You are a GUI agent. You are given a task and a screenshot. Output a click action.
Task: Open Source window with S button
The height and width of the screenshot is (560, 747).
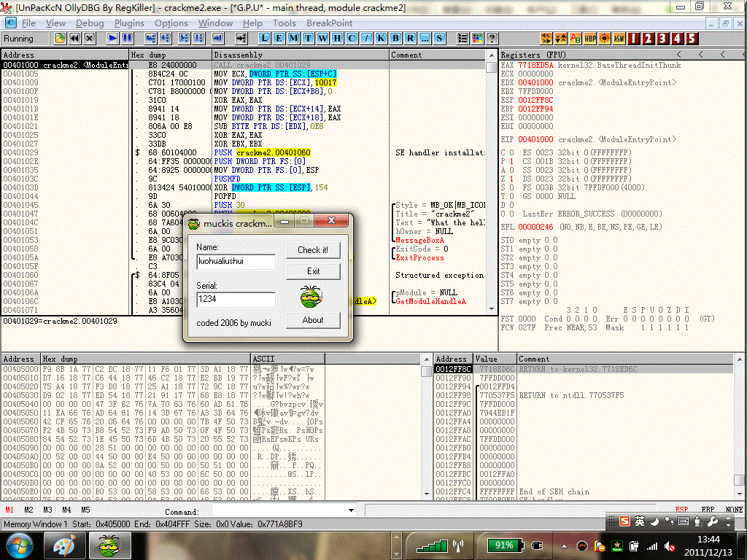coord(439,39)
